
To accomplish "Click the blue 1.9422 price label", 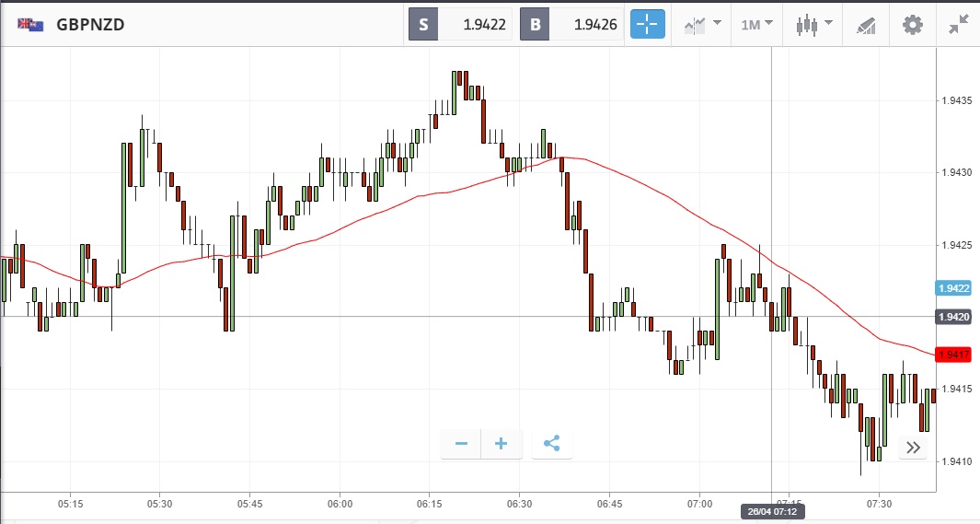I will pos(953,288).
